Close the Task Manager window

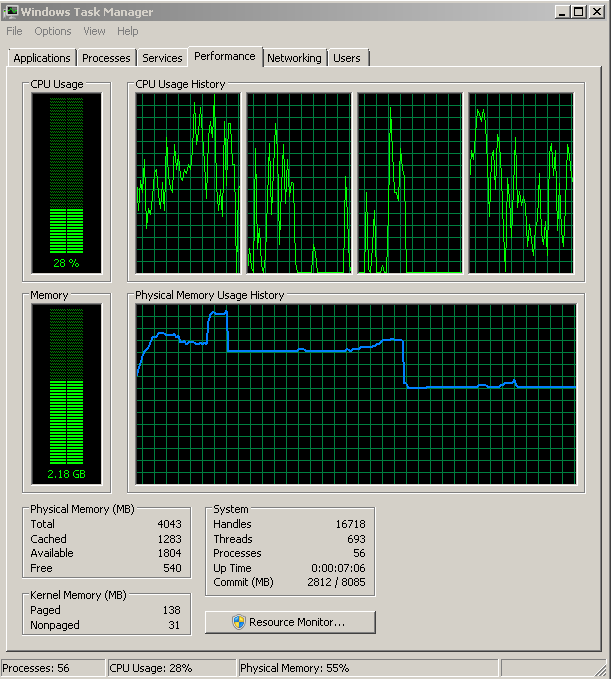pyautogui.click(x=597, y=12)
